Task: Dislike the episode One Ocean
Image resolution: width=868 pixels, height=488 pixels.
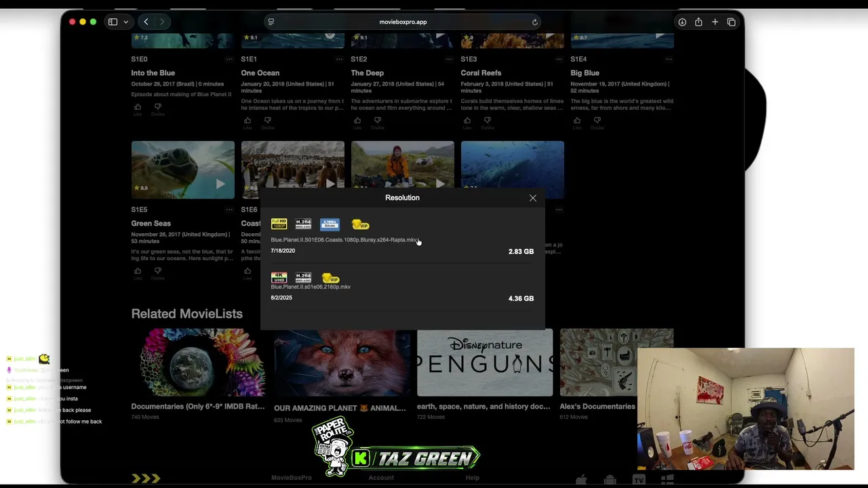Action: click(268, 122)
